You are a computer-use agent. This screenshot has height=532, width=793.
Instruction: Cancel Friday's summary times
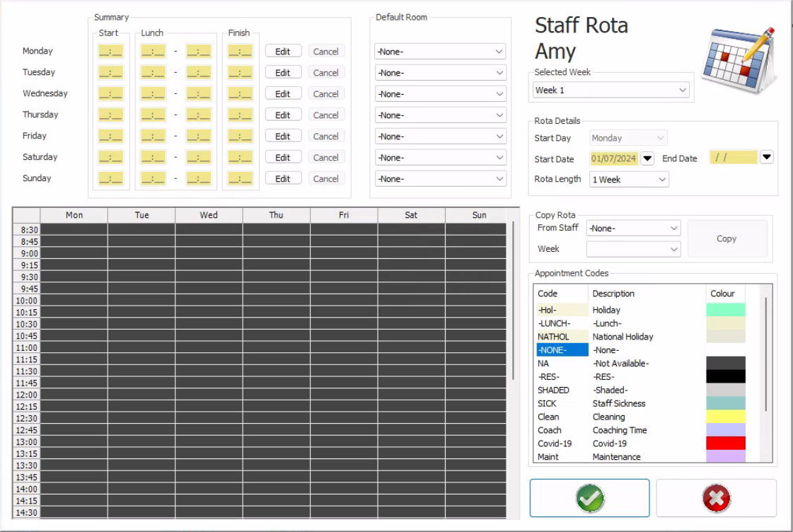[325, 137]
